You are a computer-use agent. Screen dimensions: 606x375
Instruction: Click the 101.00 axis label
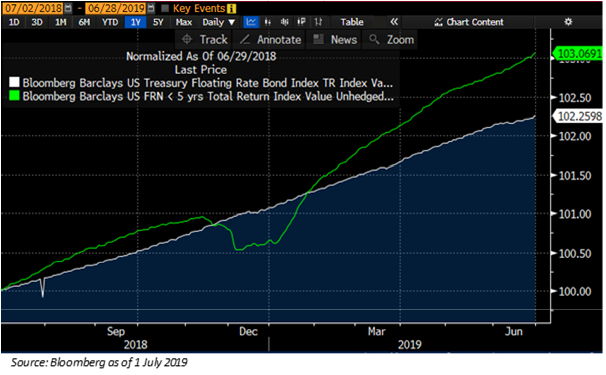click(x=575, y=214)
